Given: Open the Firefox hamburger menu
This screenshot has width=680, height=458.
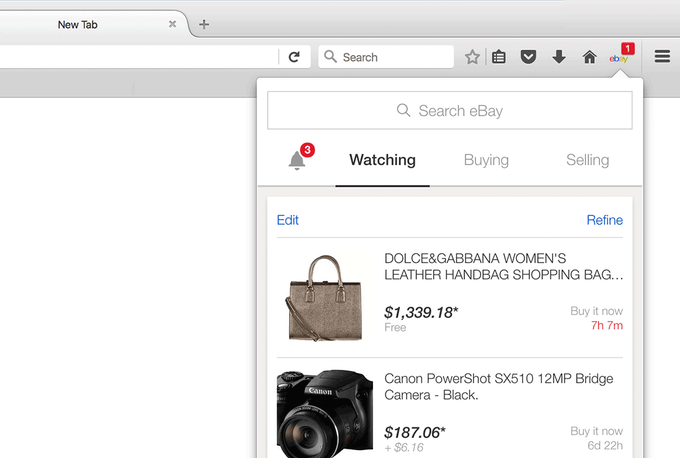Looking at the screenshot, I should (x=662, y=56).
